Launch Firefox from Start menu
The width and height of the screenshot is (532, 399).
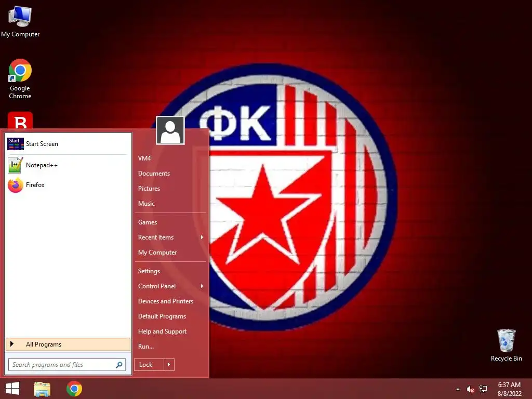[68, 185]
